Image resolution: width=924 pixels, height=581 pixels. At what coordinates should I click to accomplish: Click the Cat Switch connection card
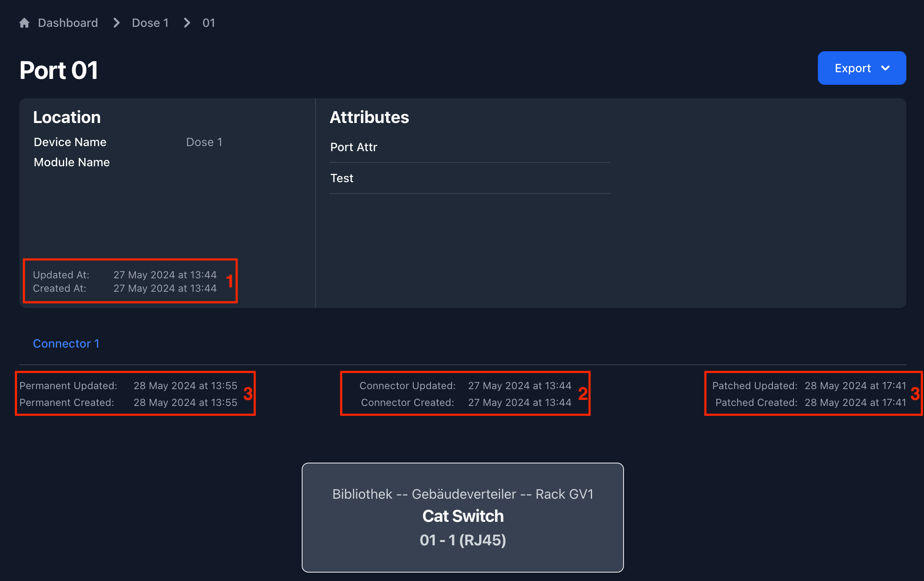[x=462, y=517]
